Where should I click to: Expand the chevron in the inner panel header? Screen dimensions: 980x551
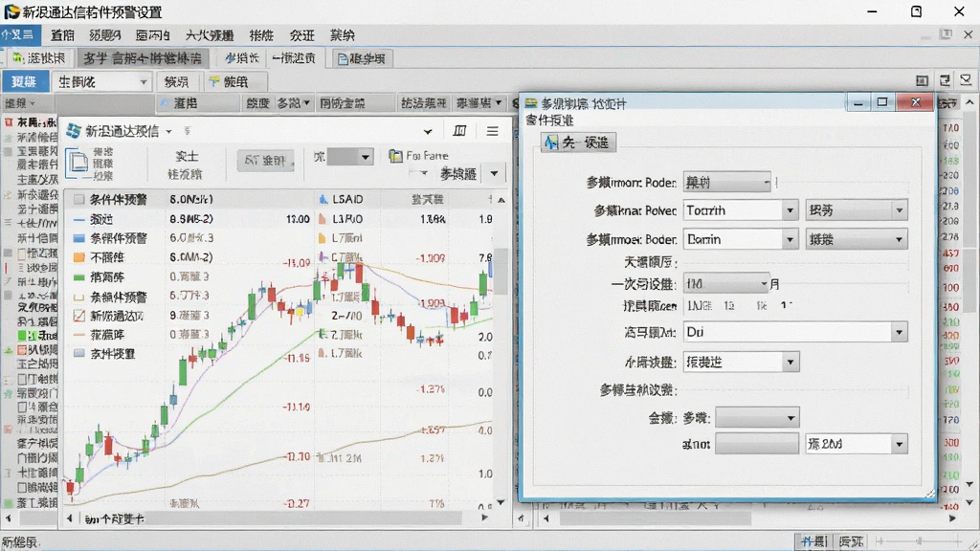tap(428, 132)
